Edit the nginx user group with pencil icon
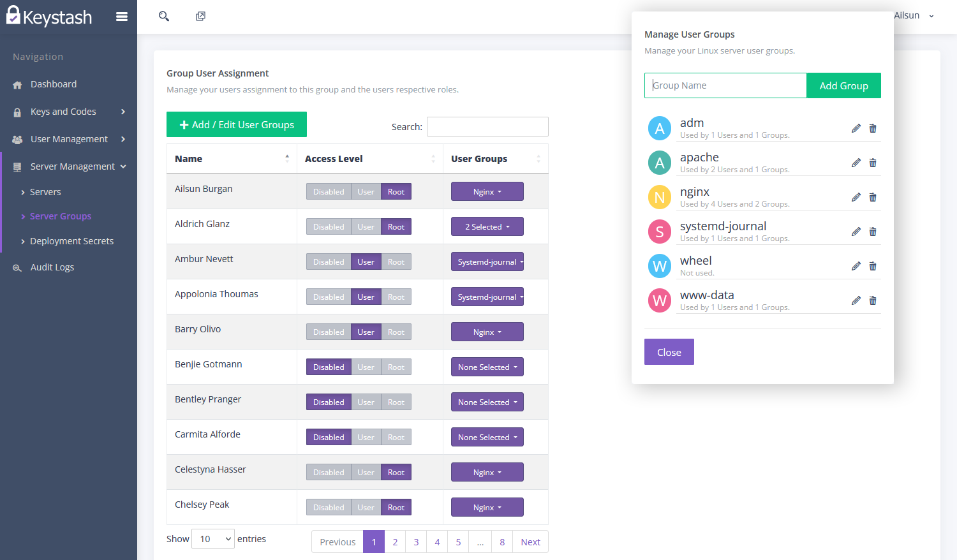This screenshot has height=560, width=957. [856, 197]
